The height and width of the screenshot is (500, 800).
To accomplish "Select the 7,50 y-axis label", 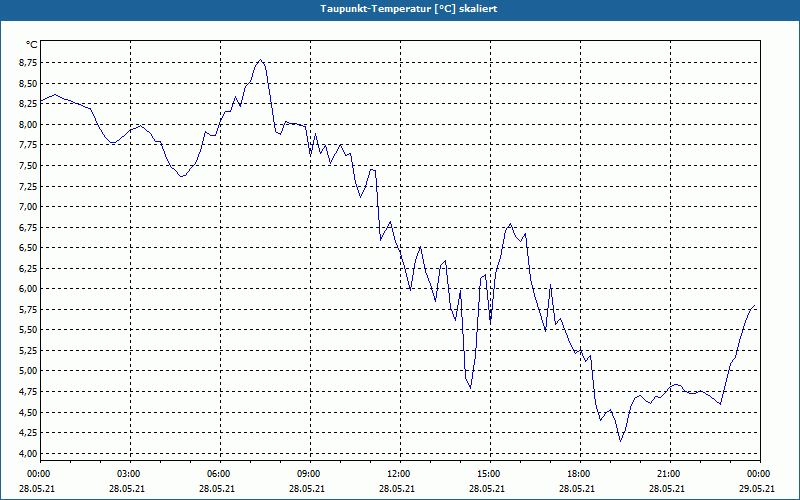I will pyautogui.click(x=29, y=165).
